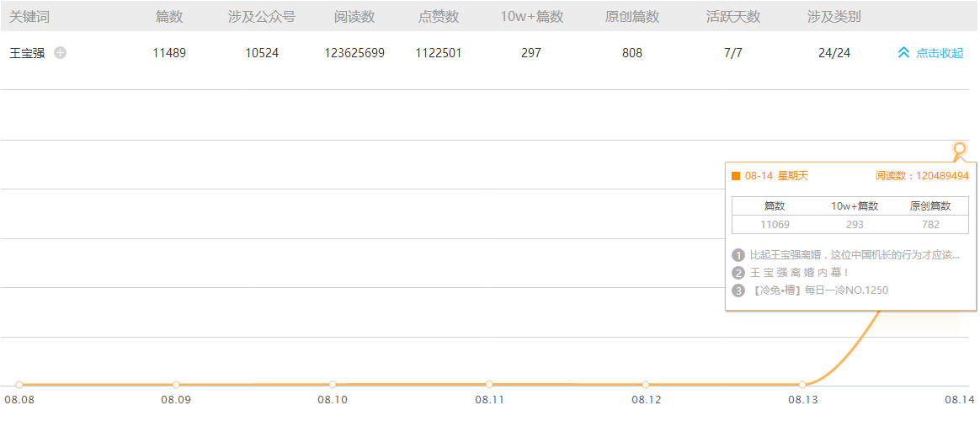Click the plus icon beside 王宝强
This screenshot has width=980, height=421.
[x=60, y=53]
